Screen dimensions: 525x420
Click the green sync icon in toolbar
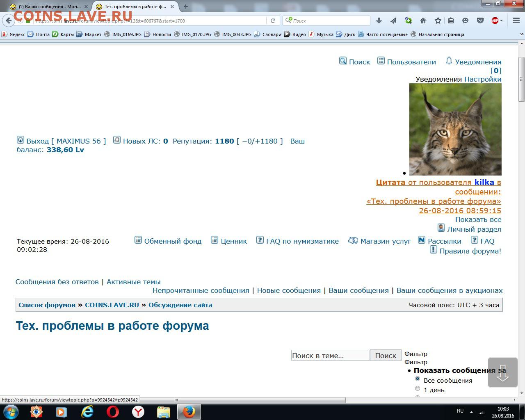tap(408, 21)
